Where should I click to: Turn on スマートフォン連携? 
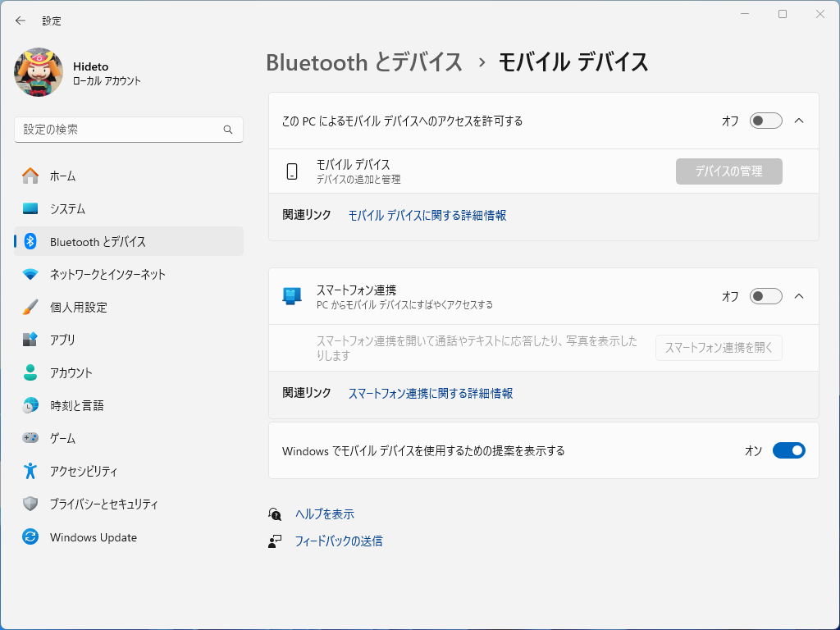pos(765,296)
